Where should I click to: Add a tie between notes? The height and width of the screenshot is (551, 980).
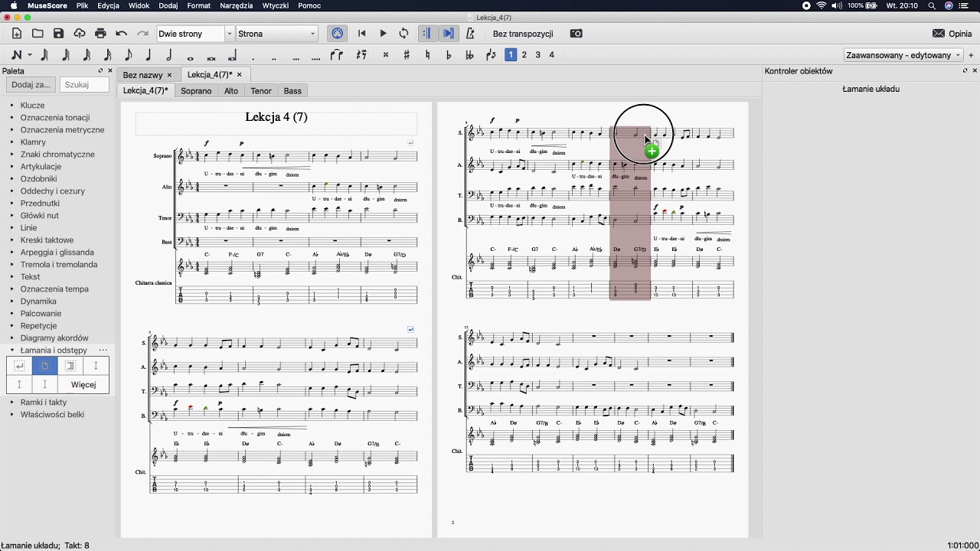tap(336, 55)
